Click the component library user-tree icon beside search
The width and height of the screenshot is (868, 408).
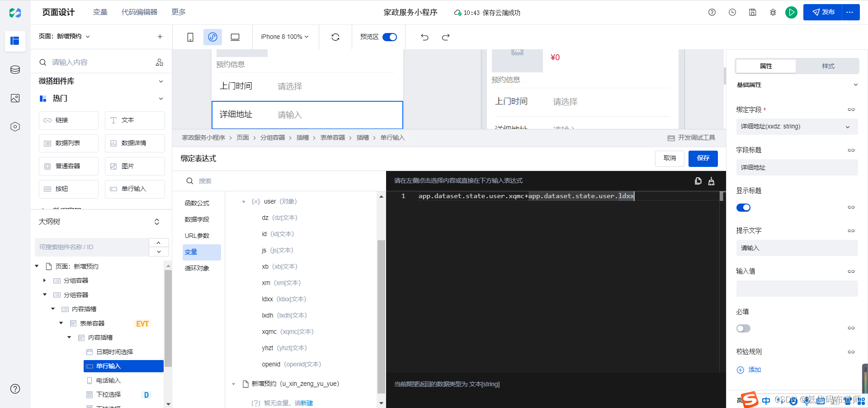point(159,62)
